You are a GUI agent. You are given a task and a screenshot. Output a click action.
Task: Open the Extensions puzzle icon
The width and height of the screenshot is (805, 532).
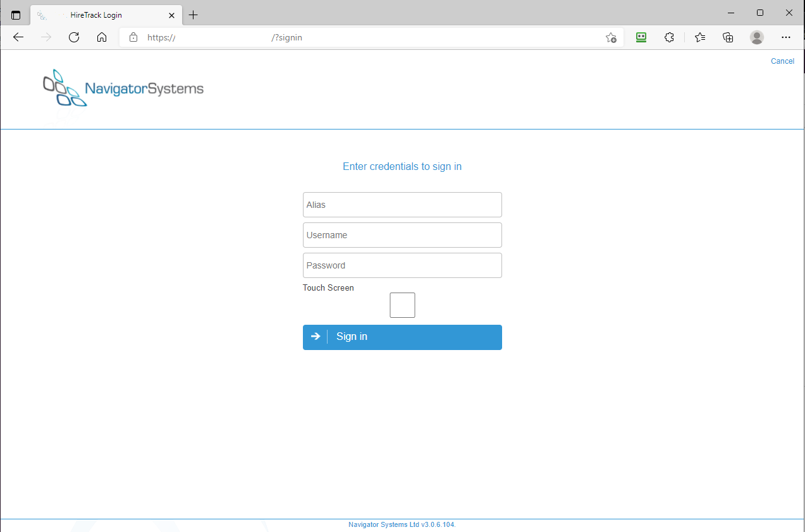[670, 37]
